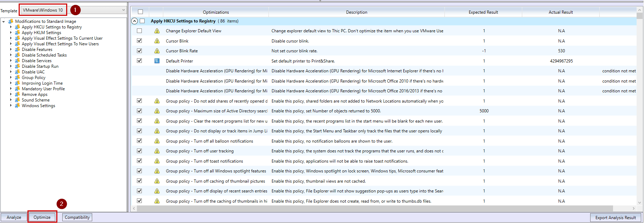Click the blue info icon beside Default Printer
Image resolution: width=644 pixels, height=223 pixels.
(157, 61)
